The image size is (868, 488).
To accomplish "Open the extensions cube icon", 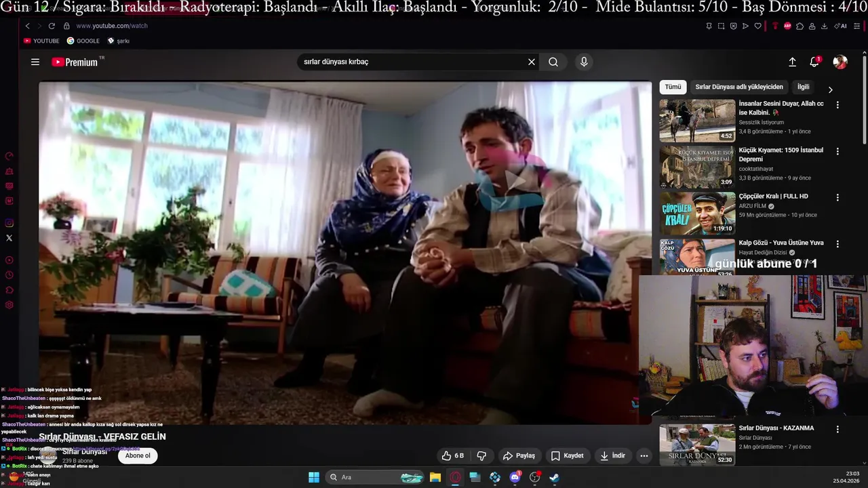I will coord(800,26).
